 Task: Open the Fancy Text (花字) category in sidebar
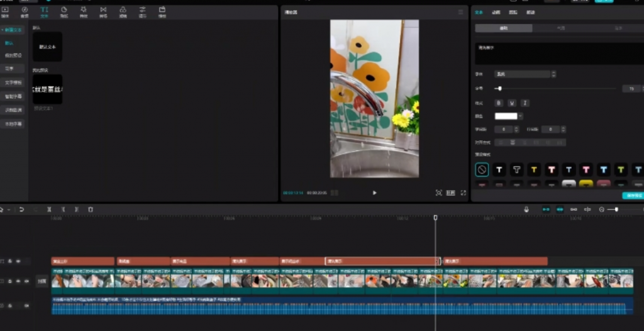click(x=12, y=69)
